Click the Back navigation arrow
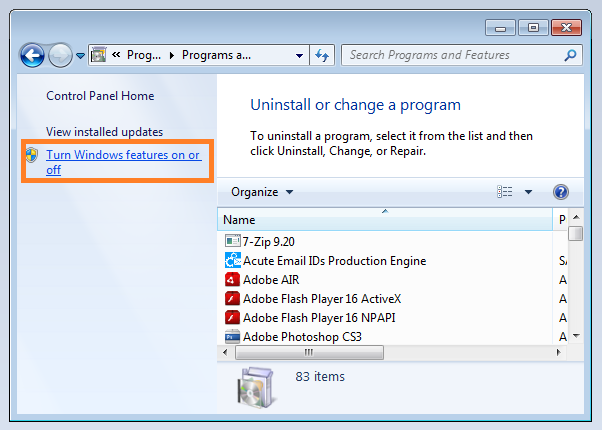602x430 pixels. (32, 56)
